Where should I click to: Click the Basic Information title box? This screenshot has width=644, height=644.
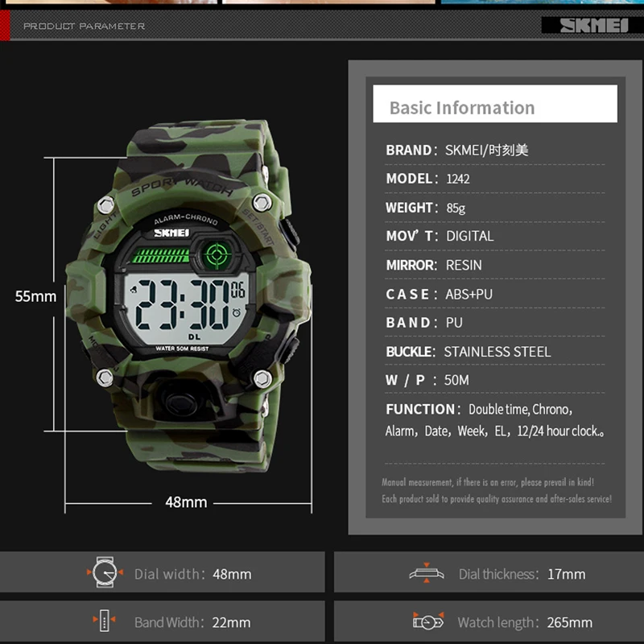coord(495,104)
